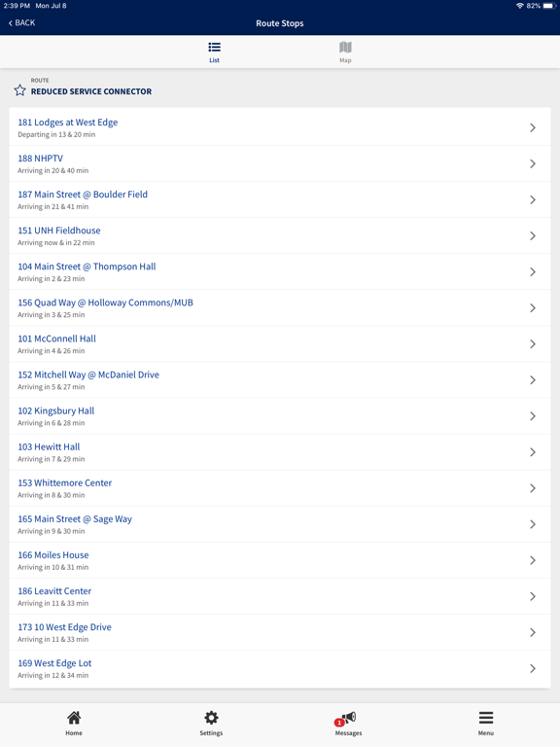Expand chevron for 101 McConnell Hall
The width and height of the screenshot is (560, 747).
[533, 344]
